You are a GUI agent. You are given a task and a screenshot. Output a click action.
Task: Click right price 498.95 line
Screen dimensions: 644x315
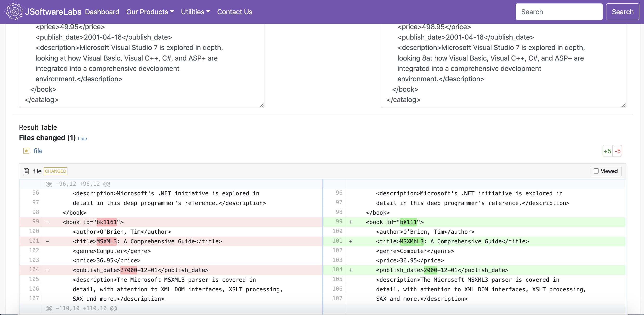pyautogui.click(x=434, y=27)
